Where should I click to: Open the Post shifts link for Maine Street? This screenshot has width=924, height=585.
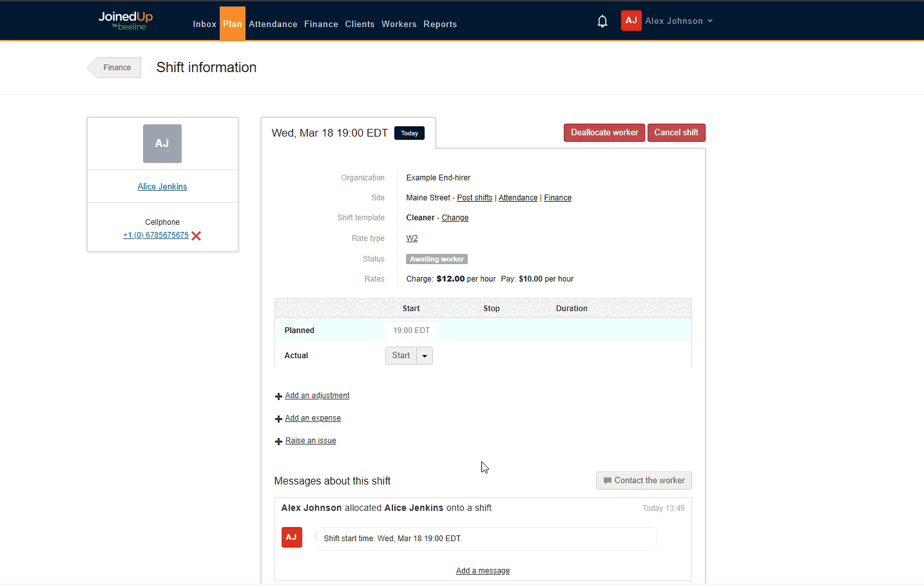(474, 198)
